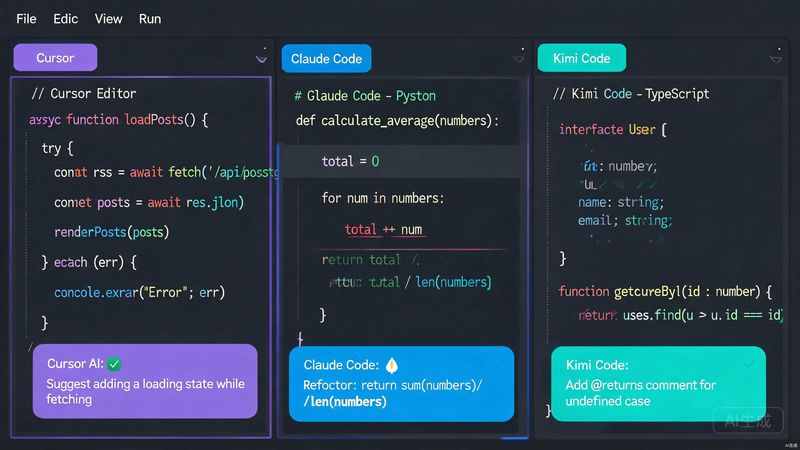
Task: Open the File menu
Action: [x=26, y=19]
